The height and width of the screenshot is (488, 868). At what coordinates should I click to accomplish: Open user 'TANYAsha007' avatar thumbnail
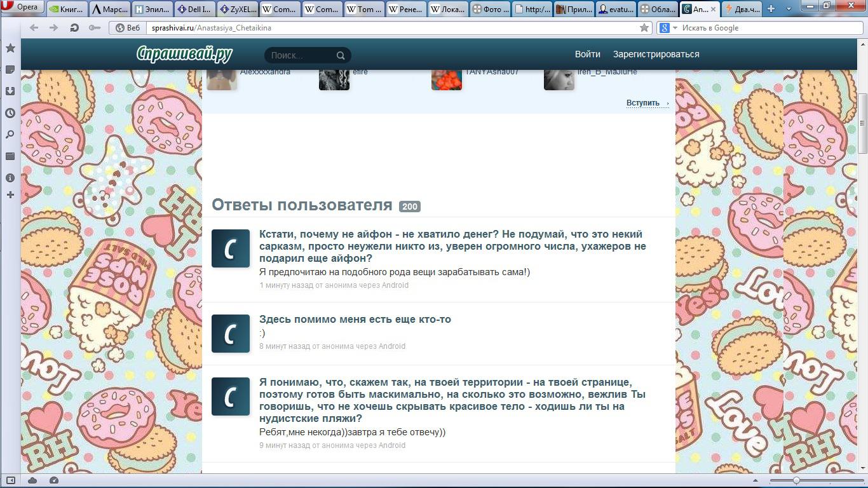(x=447, y=80)
